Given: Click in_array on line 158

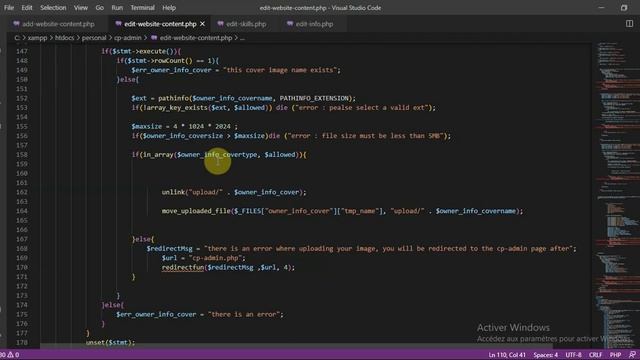Looking at the screenshot, I should (158, 155).
